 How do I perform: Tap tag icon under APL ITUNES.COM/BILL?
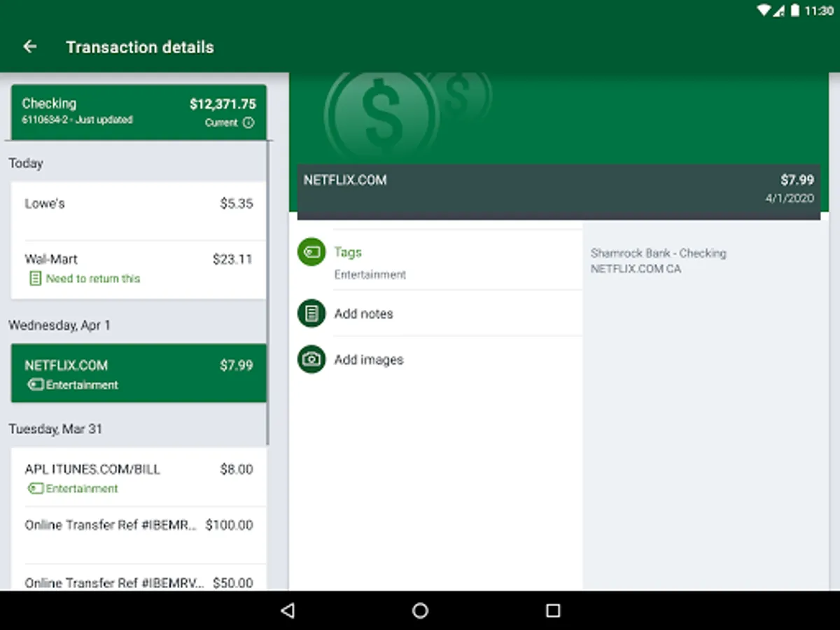(x=35, y=489)
